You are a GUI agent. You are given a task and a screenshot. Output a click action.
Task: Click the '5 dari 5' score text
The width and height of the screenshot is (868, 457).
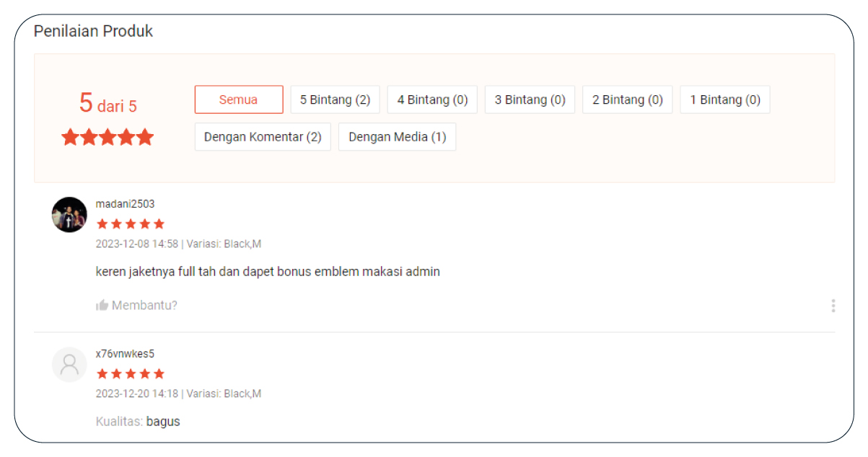pyautogui.click(x=108, y=104)
